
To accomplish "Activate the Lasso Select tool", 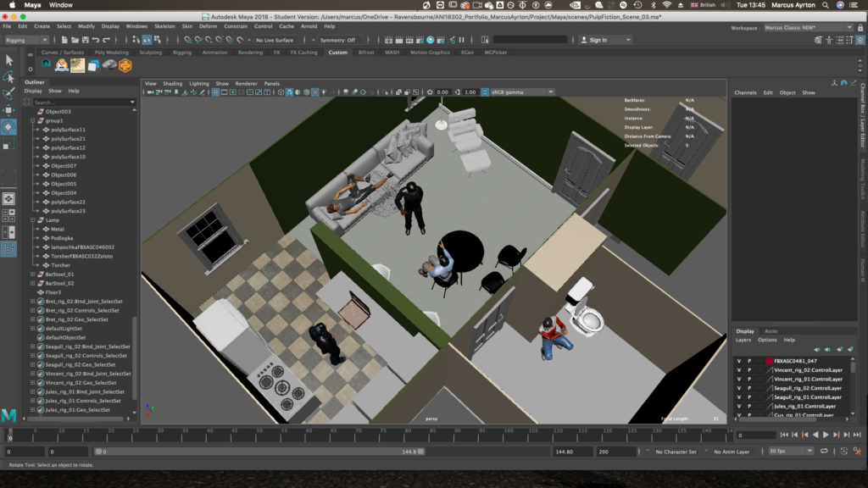I will point(8,76).
